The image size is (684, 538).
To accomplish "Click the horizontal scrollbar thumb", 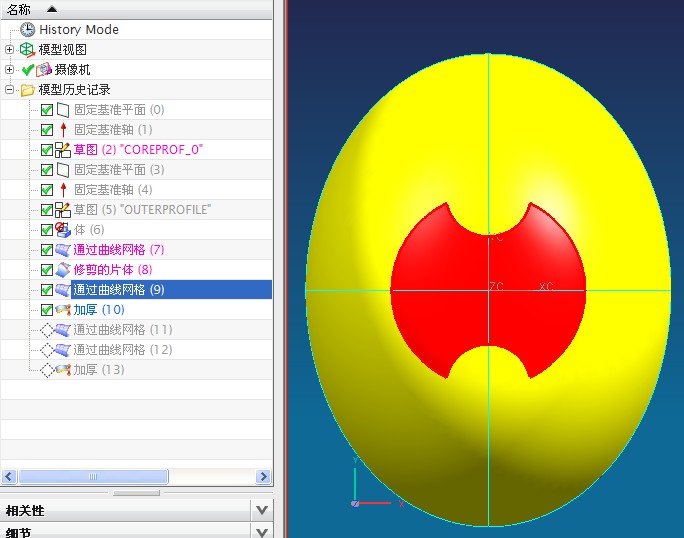I will tap(93, 476).
